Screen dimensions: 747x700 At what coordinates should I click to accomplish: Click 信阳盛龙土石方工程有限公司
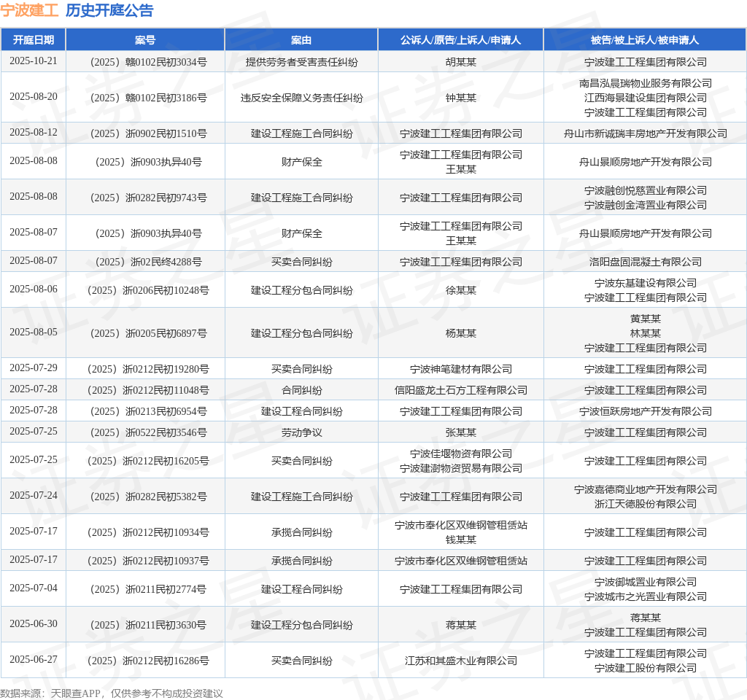(x=461, y=391)
